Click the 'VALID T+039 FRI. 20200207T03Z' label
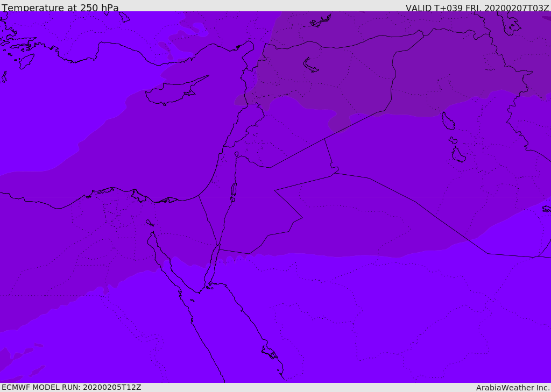 point(477,8)
